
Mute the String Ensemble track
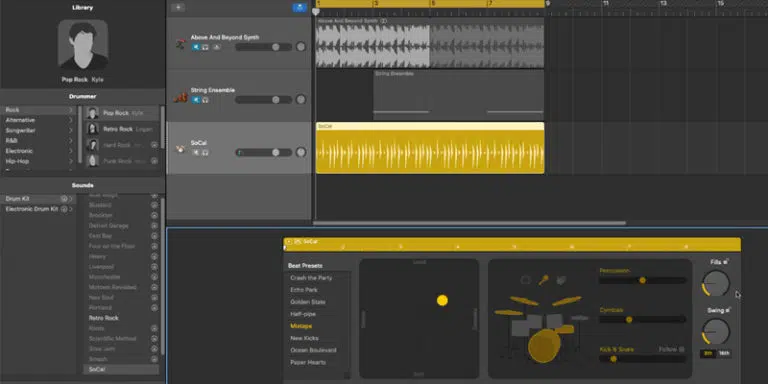pos(195,100)
